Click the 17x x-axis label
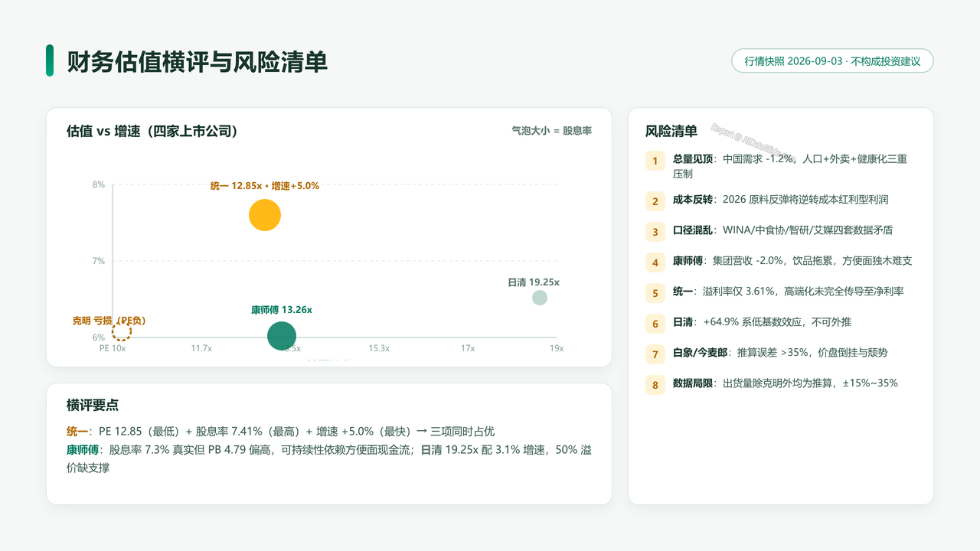Screen dimensions: 980x551 [x=468, y=348]
